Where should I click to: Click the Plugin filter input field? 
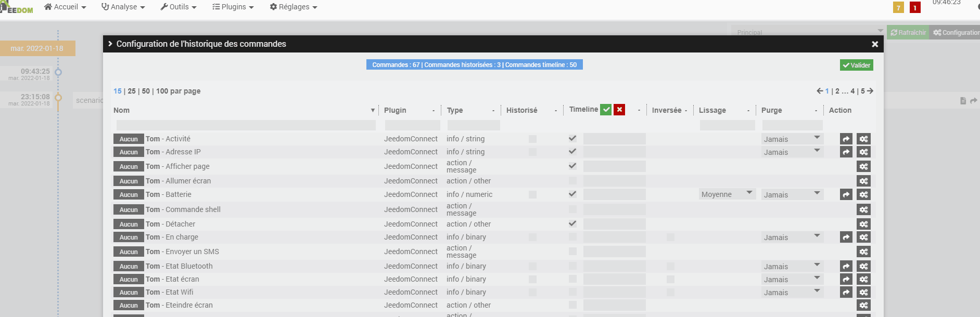click(x=413, y=125)
